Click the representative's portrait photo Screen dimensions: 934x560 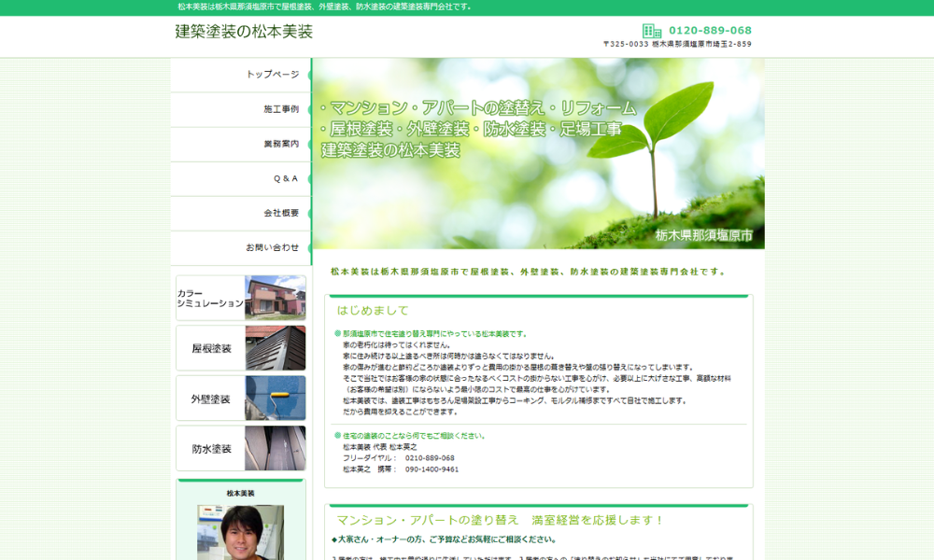coord(240,532)
